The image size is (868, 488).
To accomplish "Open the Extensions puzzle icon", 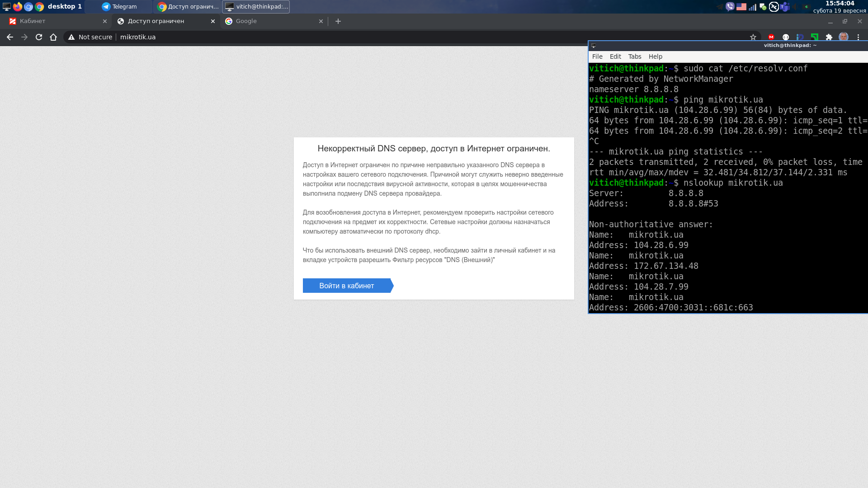I will pyautogui.click(x=829, y=37).
